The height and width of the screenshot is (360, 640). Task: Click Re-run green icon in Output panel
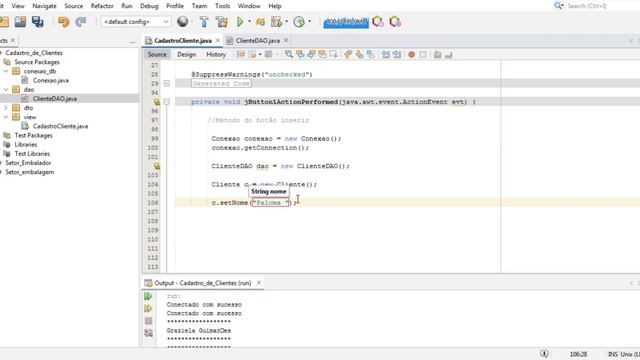[148, 296]
